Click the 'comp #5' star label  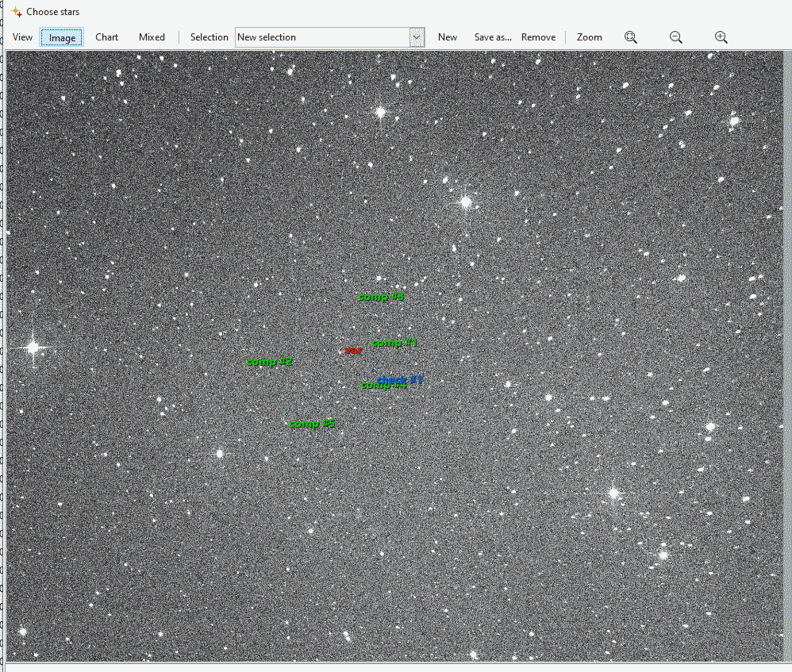tap(312, 424)
